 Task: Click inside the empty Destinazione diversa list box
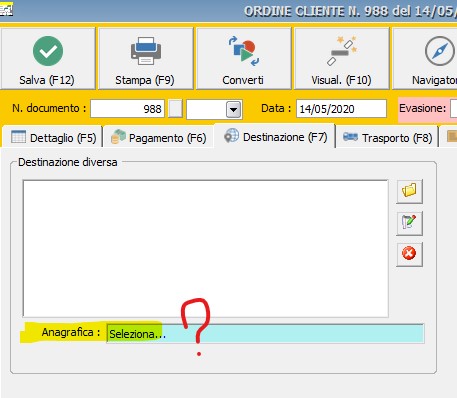click(206, 248)
